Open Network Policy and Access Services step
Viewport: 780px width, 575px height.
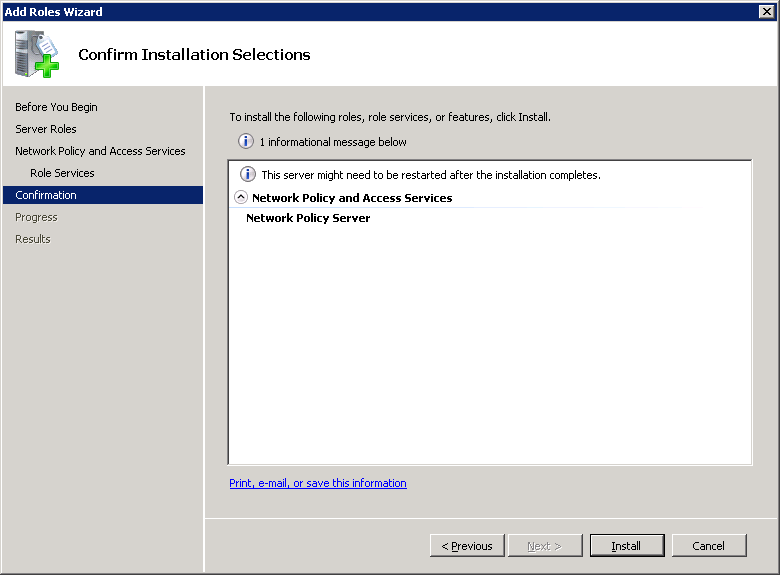click(100, 151)
